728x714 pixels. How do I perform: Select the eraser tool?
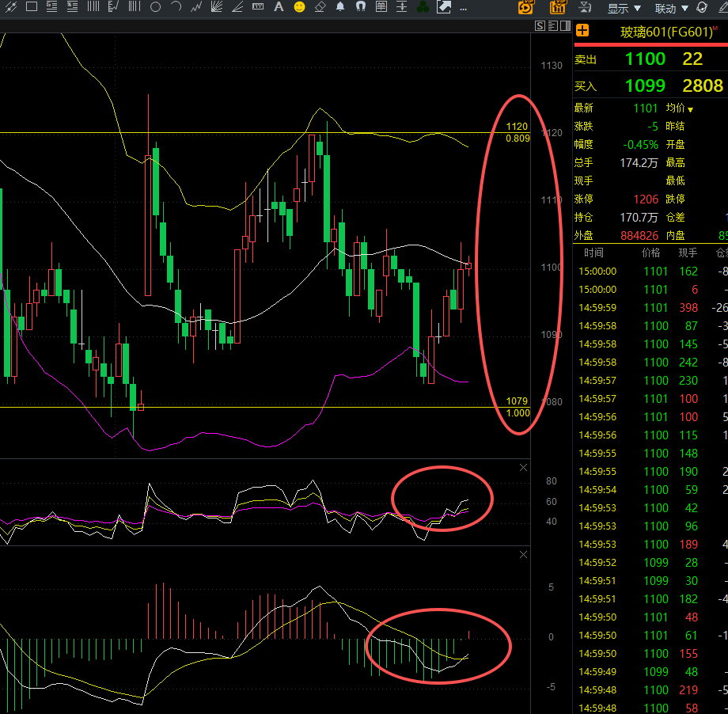coord(320,6)
